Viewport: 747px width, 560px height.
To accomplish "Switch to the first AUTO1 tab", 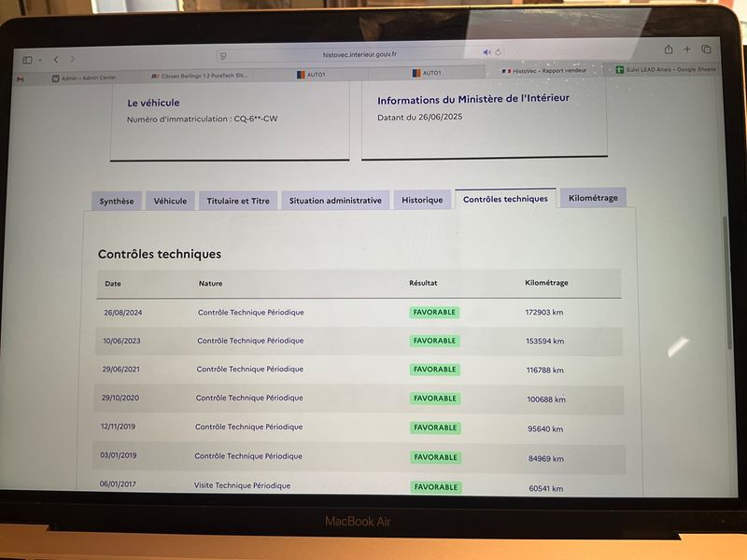I will coord(311,75).
